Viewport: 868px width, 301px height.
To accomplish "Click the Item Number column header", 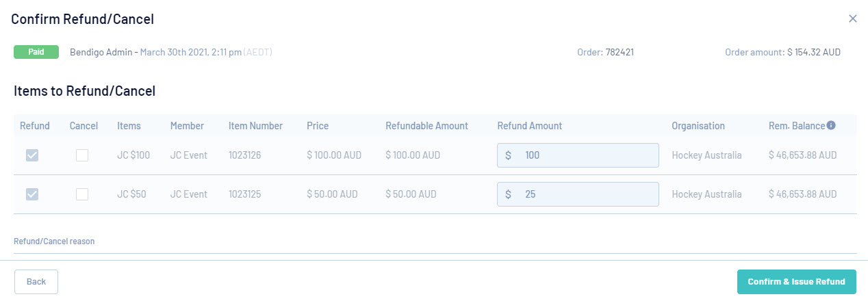I will click(x=255, y=126).
